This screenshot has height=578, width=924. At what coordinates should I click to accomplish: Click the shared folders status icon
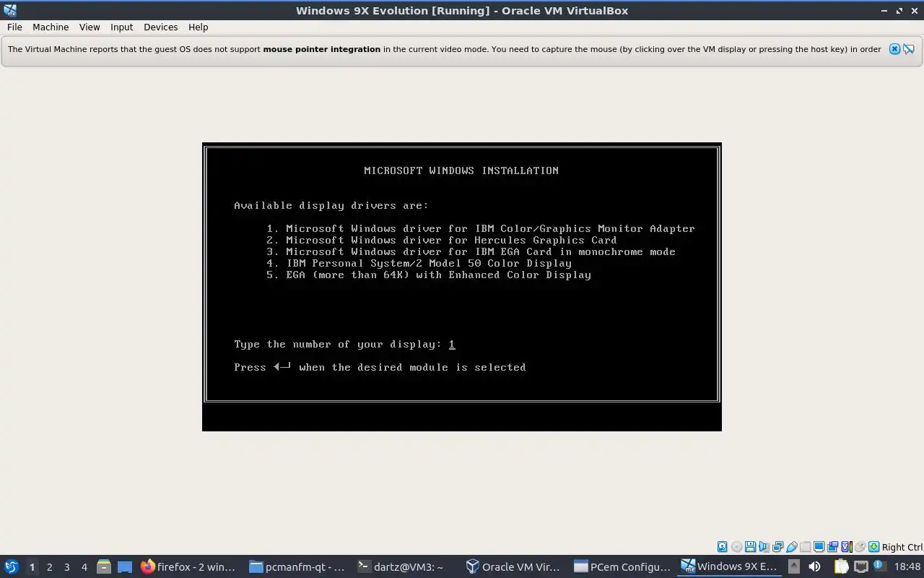pyautogui.click(x=805, y=547)
